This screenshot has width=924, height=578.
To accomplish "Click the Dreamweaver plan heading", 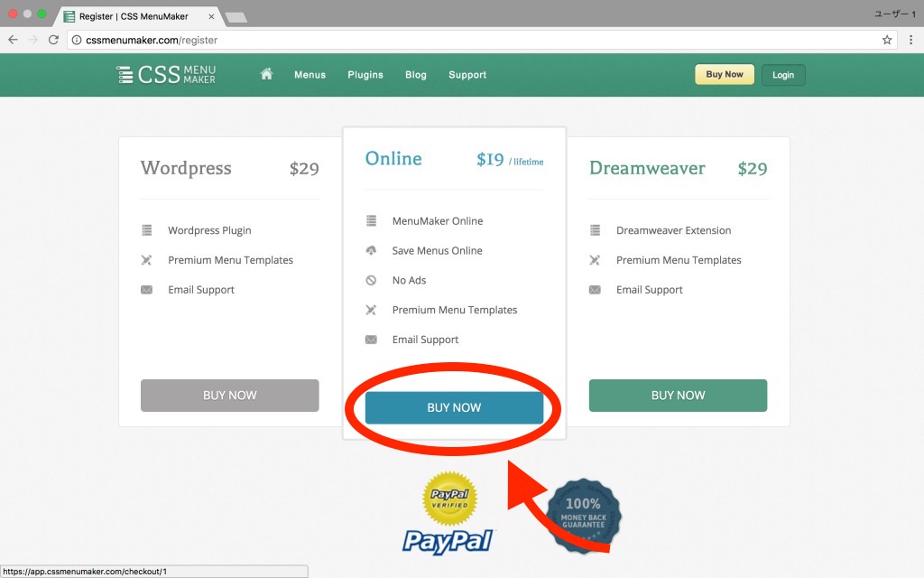I will [647, 168].
